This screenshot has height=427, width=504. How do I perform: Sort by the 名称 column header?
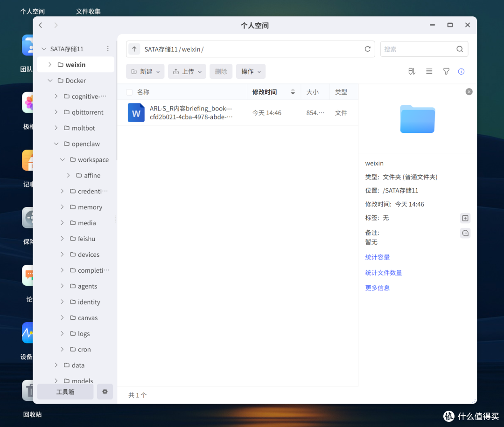tap(143, 92)
